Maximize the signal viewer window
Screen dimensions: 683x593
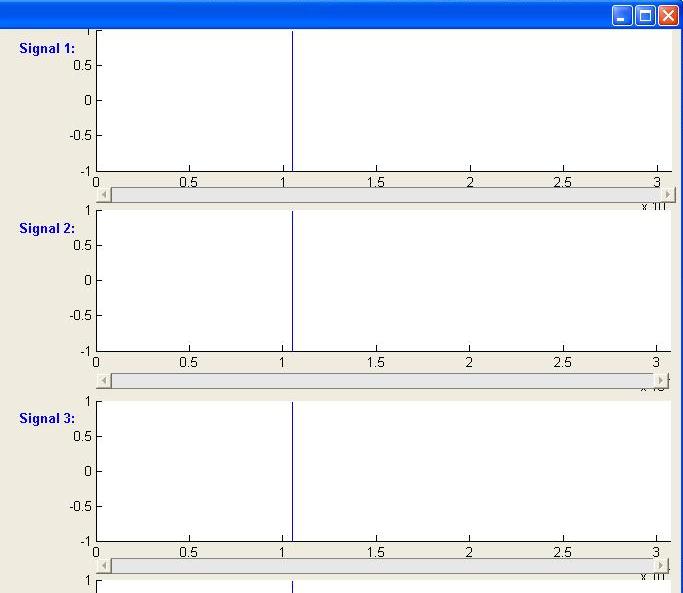tap(645, 15)
